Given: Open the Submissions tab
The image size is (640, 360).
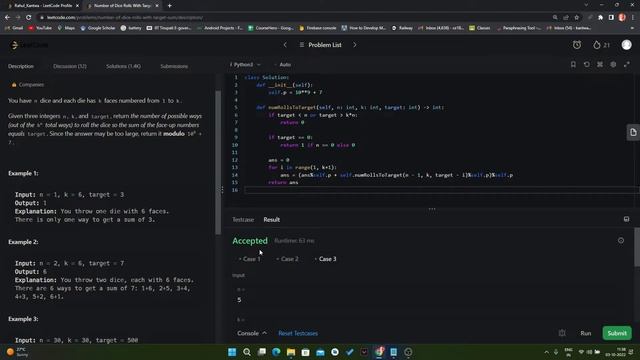Looking at the screenshot, I should 174,66.
